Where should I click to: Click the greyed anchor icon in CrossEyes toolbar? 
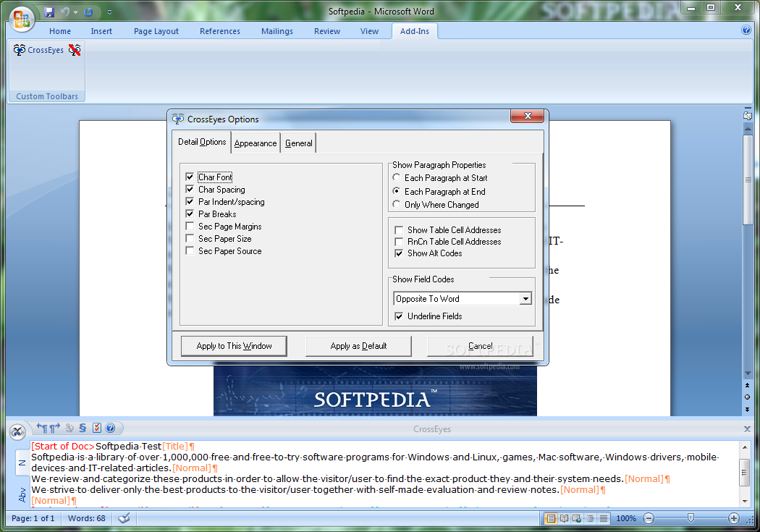(x=69, y=428)
